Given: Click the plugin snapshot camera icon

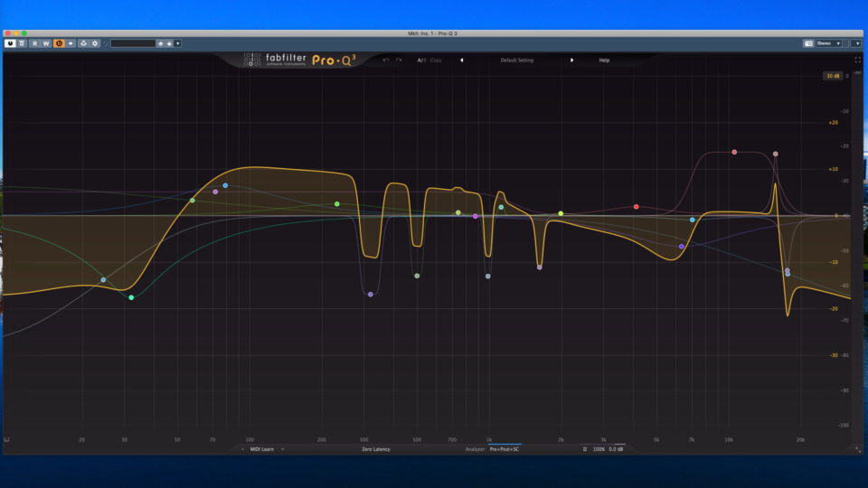Looking at the screenshot, I should pyautogui.click(x=808, y=43).
